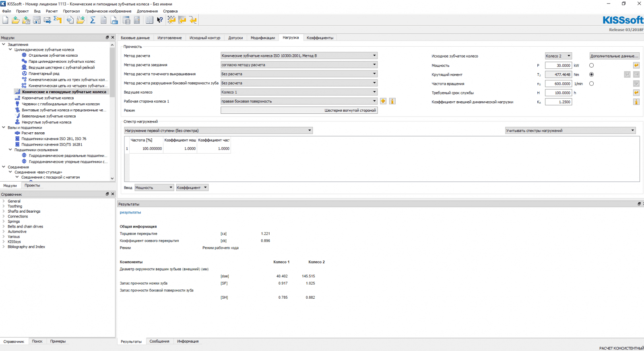Open the Коэффициент dropdown near Ввод
The height and width of the screenshot is (351, 644).
(x=192, y=188)
